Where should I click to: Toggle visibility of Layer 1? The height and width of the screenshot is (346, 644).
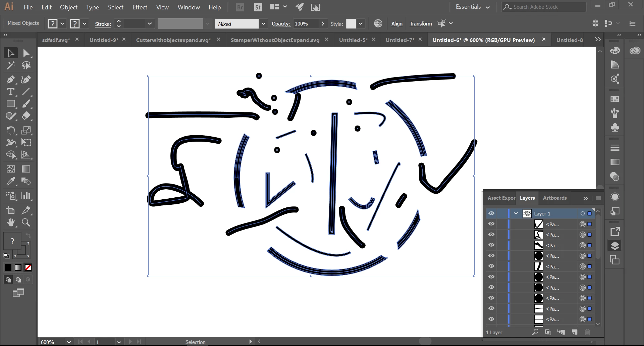pyautogui.click(x=491, y=213)
